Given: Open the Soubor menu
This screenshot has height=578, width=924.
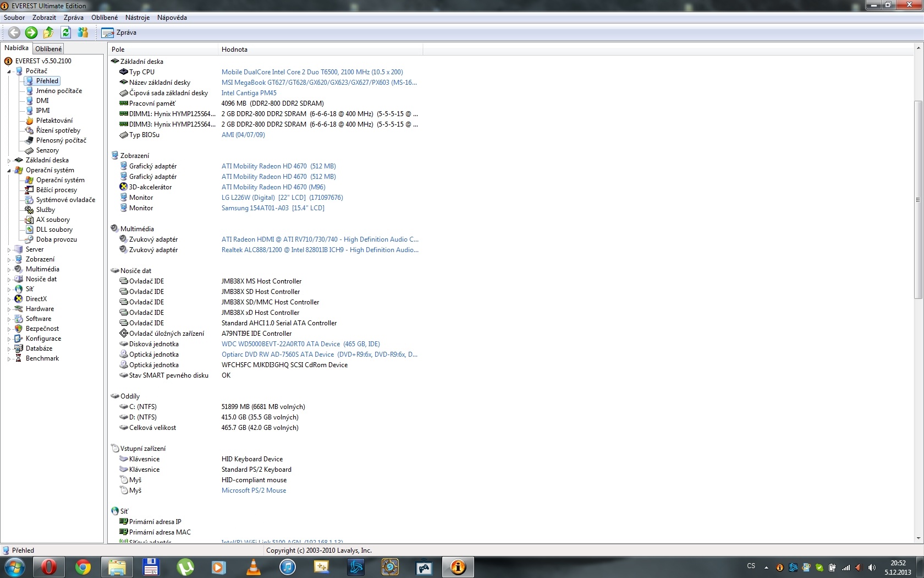Looking at the screenshot, I should [x=14, y=18].
